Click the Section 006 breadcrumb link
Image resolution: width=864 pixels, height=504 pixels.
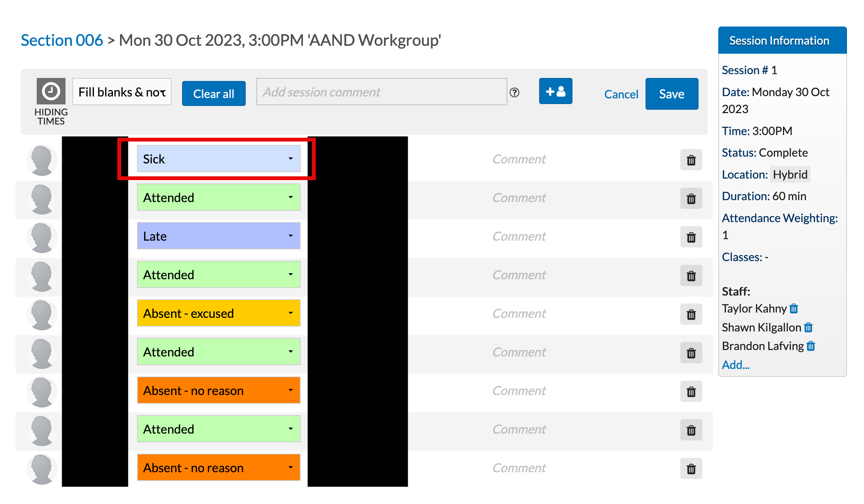tap(62, 40)
